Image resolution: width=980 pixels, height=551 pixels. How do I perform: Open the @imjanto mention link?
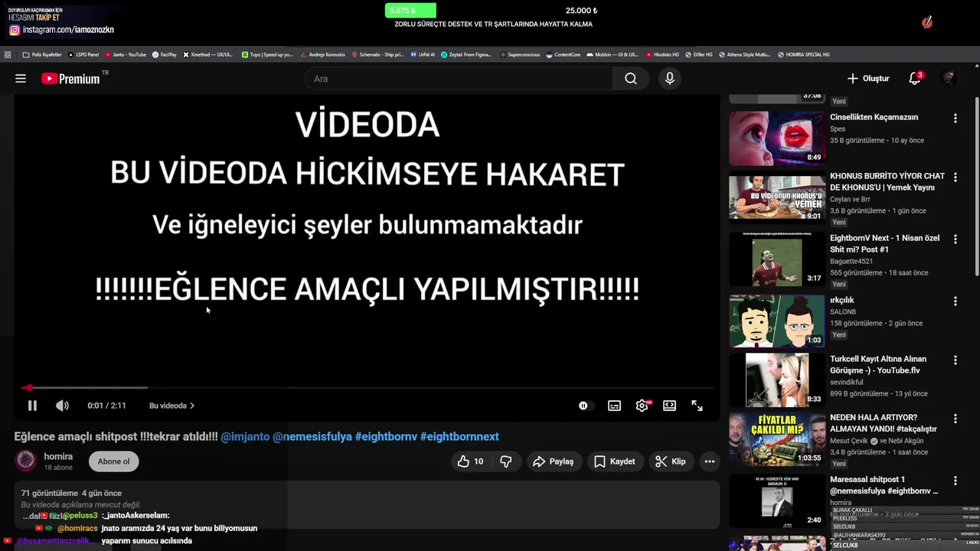(x=245, y=436)
